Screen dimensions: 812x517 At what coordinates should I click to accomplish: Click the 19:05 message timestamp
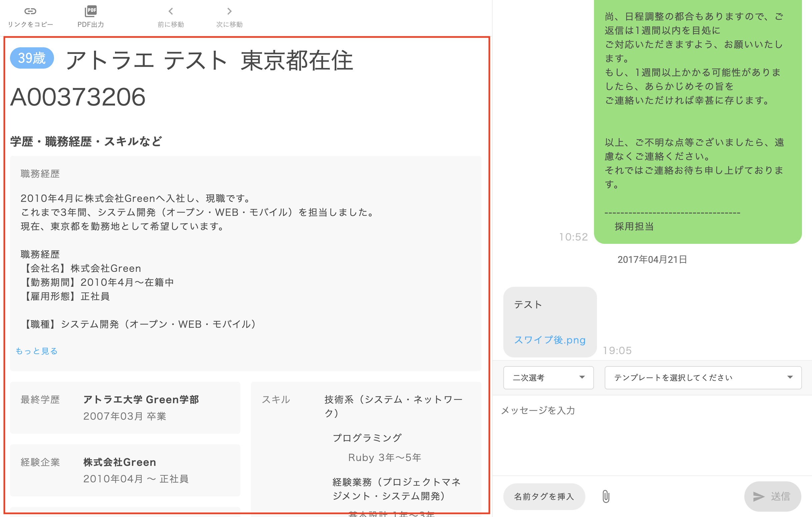[x=617, y=350]
